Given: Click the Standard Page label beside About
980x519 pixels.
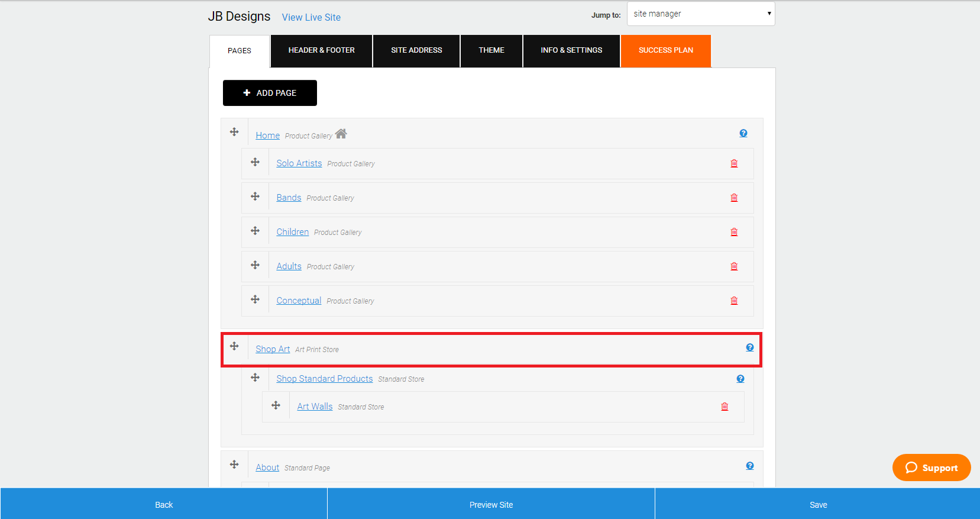Looking at the screenshot, I should [x=307, y=468].
